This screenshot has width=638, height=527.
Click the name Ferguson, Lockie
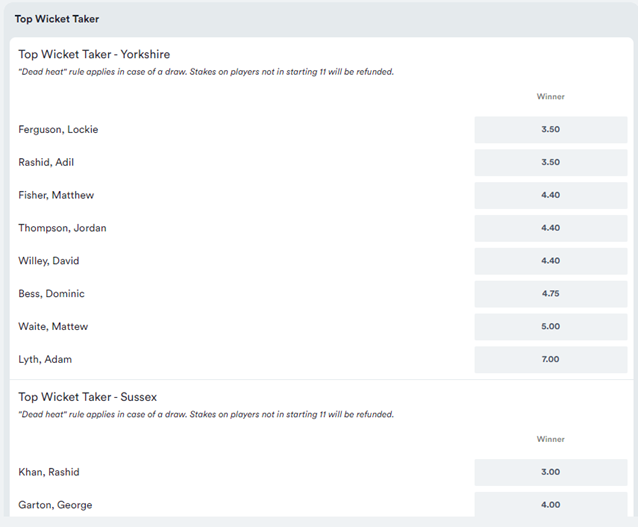point(58,130)
